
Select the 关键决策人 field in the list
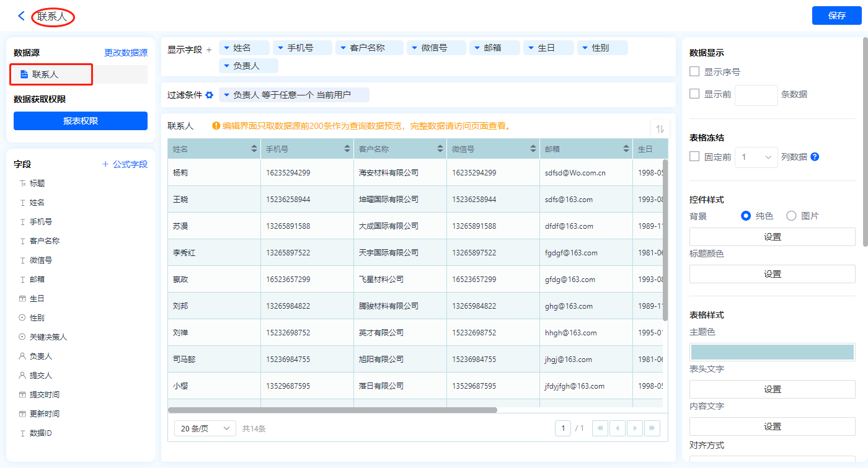(x=48, y=337)
